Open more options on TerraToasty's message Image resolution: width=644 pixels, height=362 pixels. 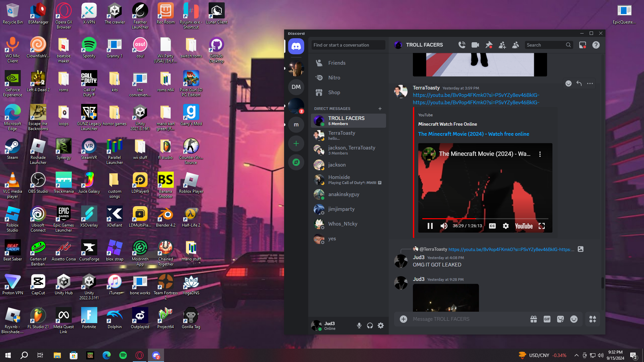coord(590,83)
